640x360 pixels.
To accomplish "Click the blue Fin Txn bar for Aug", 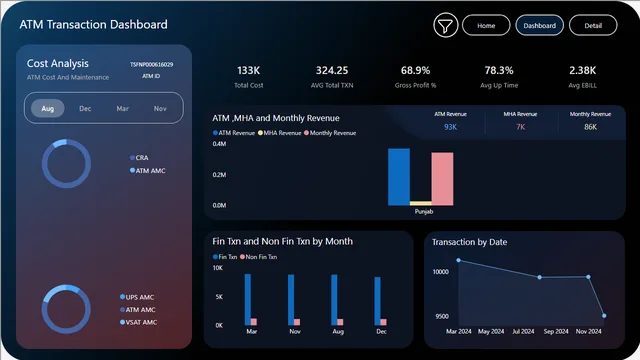I will [334, 300].
